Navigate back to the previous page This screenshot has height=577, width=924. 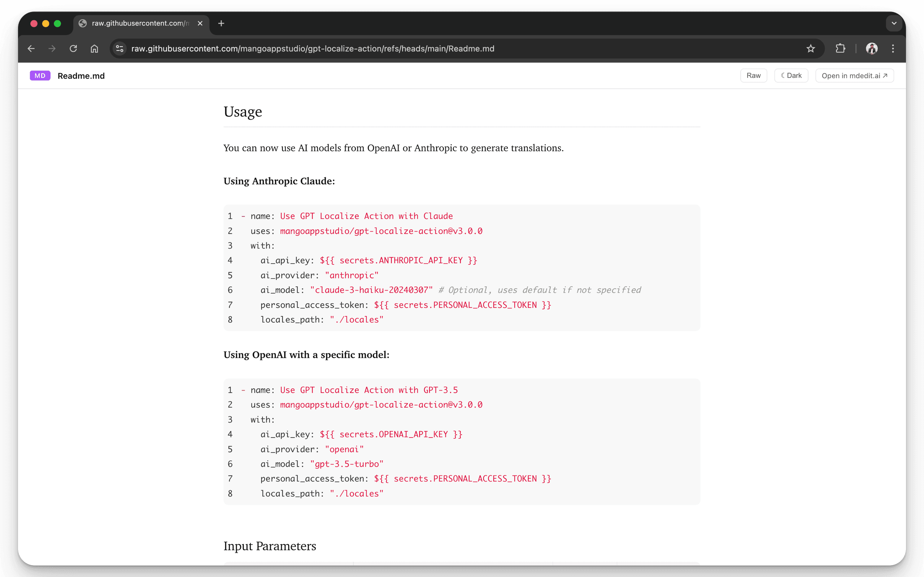point(31,48)
